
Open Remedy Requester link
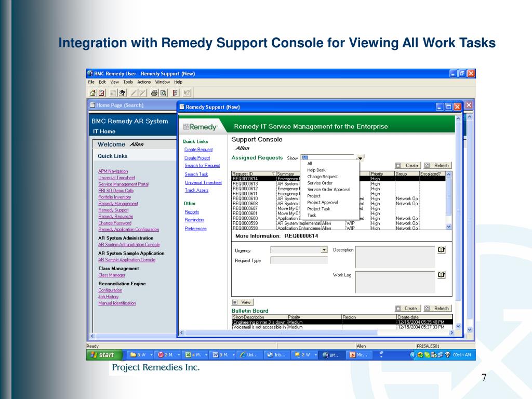[x=116, y=217]
